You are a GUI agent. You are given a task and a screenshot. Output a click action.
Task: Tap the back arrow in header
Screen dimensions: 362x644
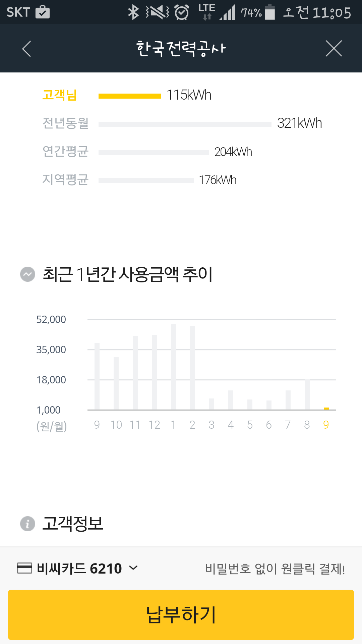click(x=27, y=49)
